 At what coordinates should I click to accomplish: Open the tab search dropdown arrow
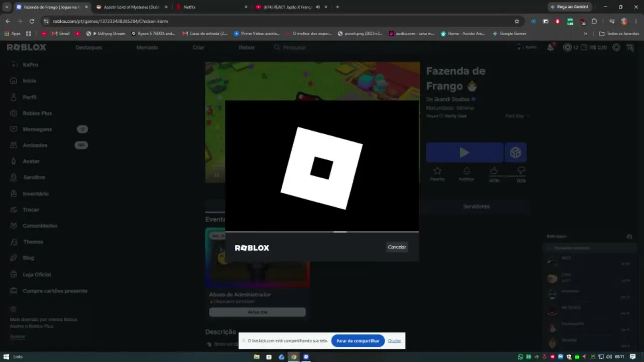pos(7,7)
